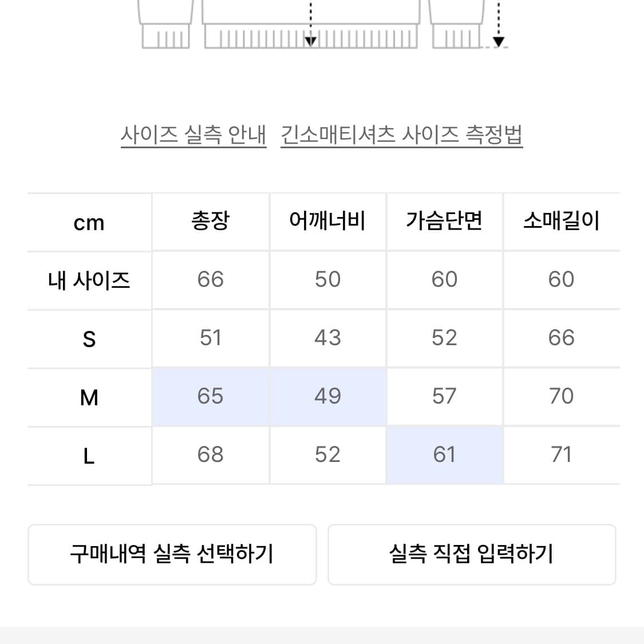
Task: Click the 50 shoulder width cell in 내 사이즈
Action: tap(327, 280)
